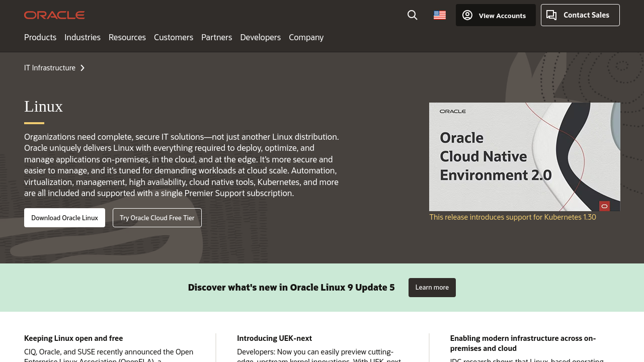This screenshot has height=362, width=644.
Task: Select Developers in the navigation bar
Action: (x=261, y=37)
